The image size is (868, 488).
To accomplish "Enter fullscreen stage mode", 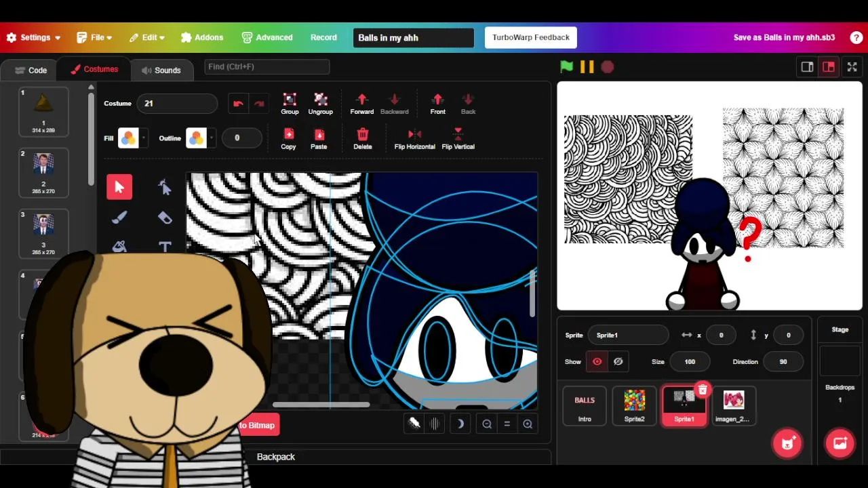I will click(x=852, y=67).
